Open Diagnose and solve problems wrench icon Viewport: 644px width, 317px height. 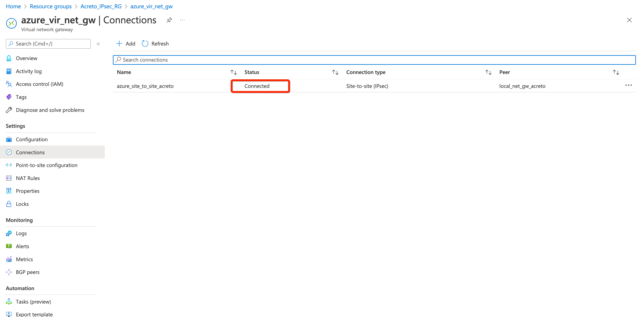pos(9,110)
